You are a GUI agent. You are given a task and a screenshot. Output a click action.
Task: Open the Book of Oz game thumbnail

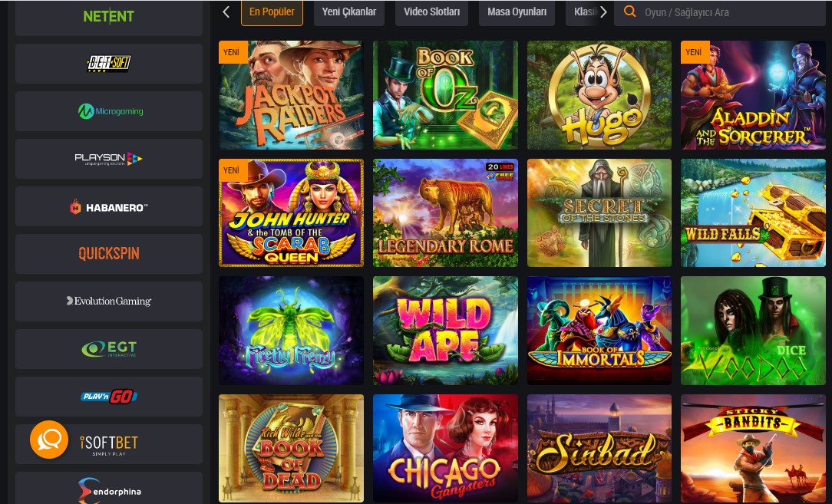445,95
